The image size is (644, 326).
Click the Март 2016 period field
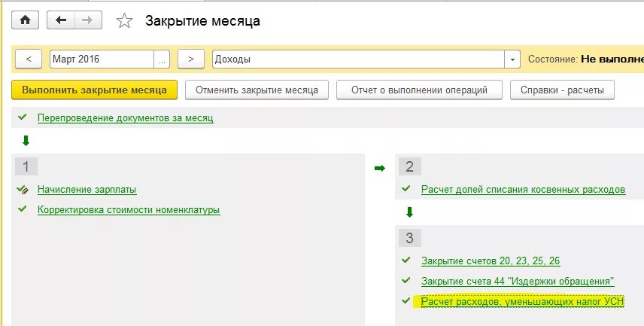[x=102, y=59]
